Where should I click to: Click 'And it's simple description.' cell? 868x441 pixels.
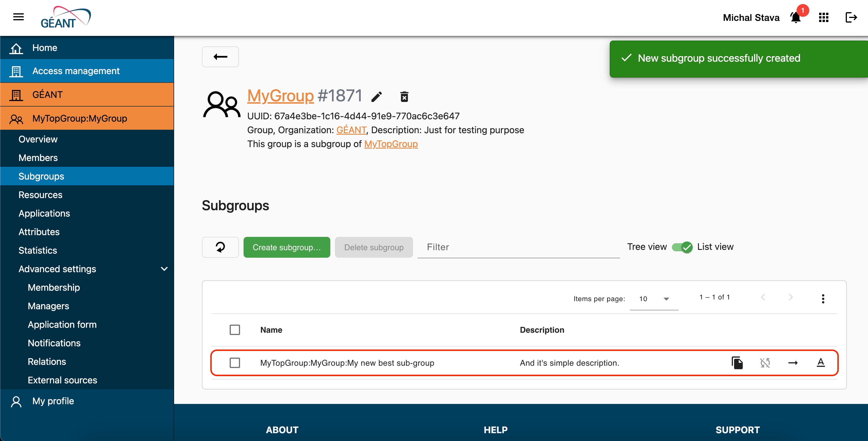tap(570, 363)
